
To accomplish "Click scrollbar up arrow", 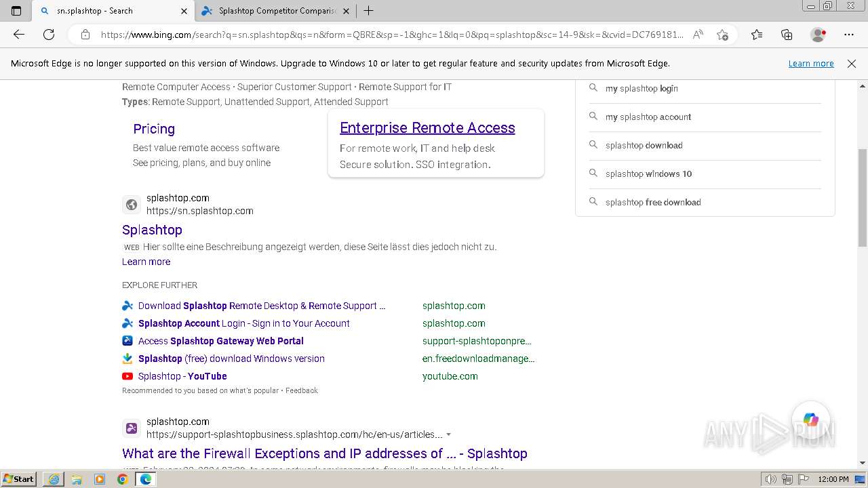I will tap(863, 86).
